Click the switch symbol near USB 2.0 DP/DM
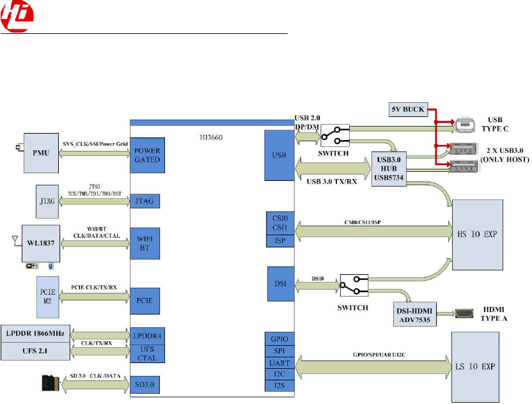This screenshot has height=404, width=532. click(335, 136)
